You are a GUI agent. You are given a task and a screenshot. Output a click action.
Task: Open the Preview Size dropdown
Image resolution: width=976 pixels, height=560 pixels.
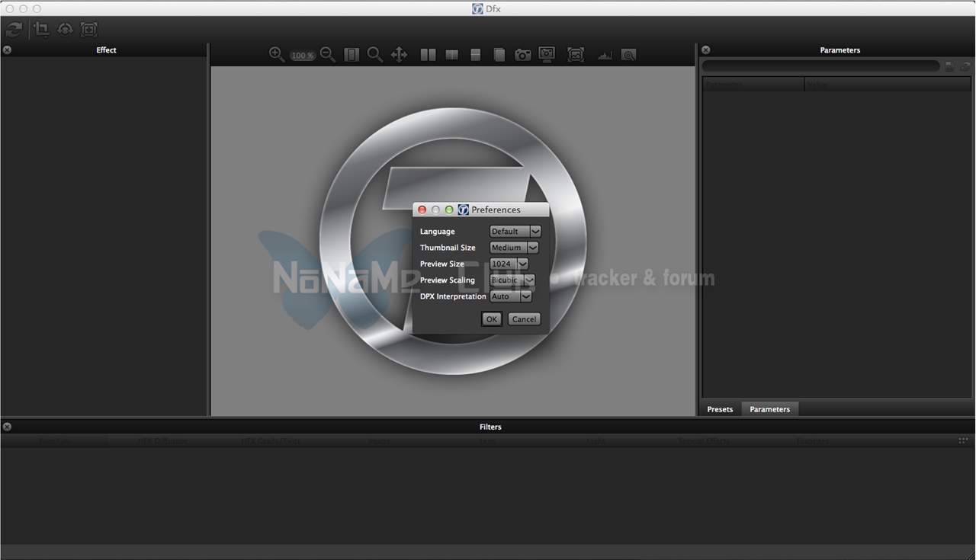(x=509, y=264)
